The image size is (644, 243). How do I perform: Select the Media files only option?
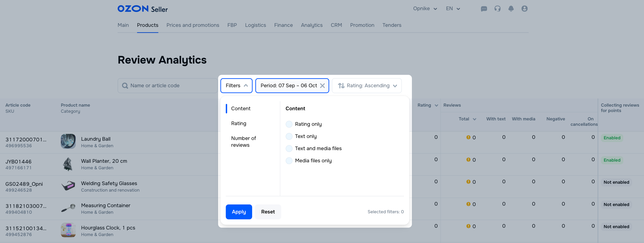(x=289, y=160)
